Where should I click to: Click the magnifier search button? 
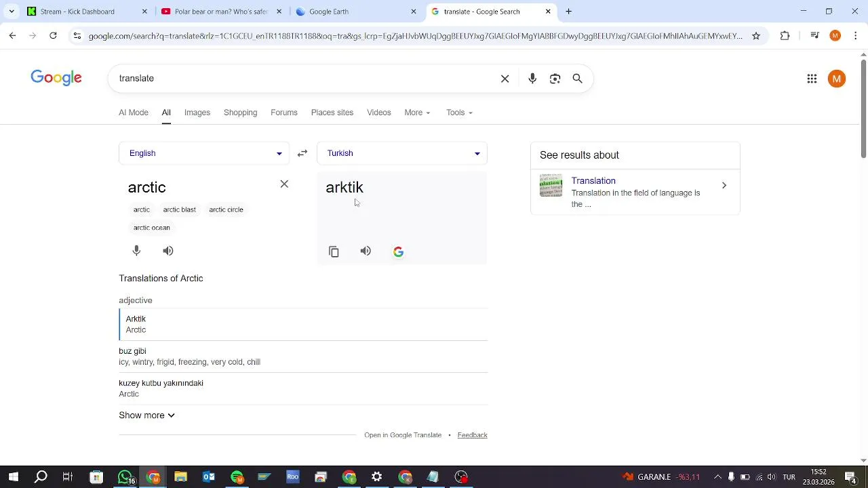(x=578, y=79)
